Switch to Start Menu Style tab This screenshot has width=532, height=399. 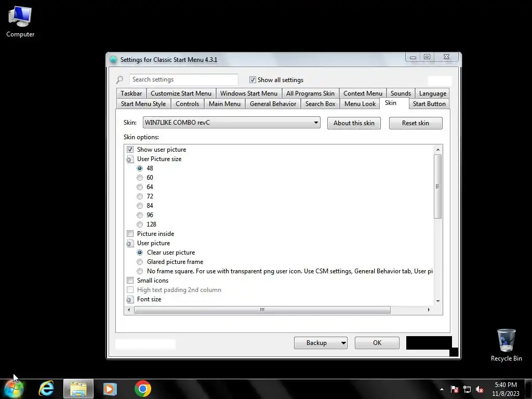point(143,104)
